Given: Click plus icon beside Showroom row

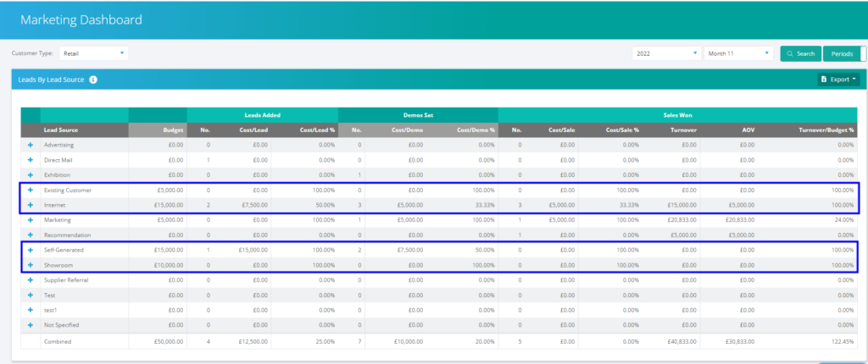Looking at the screenshot, I should click(x=30, y=265).
